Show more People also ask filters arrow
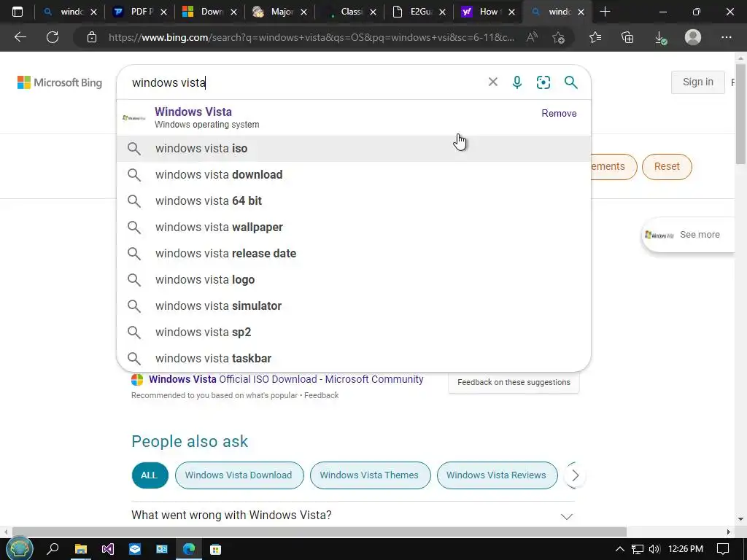The width and height of the screenshot is (747, 560). pos(575,475)
